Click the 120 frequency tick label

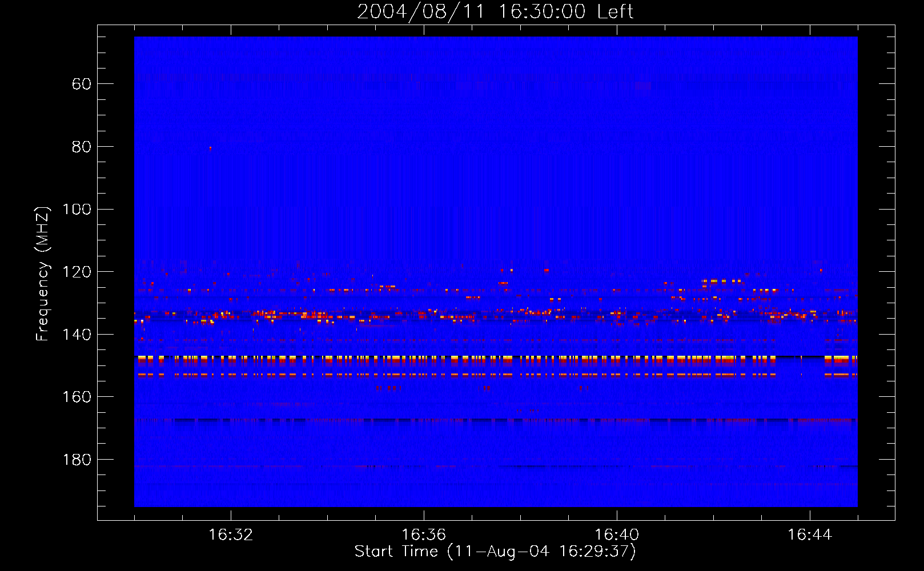(x=77, y=272)
